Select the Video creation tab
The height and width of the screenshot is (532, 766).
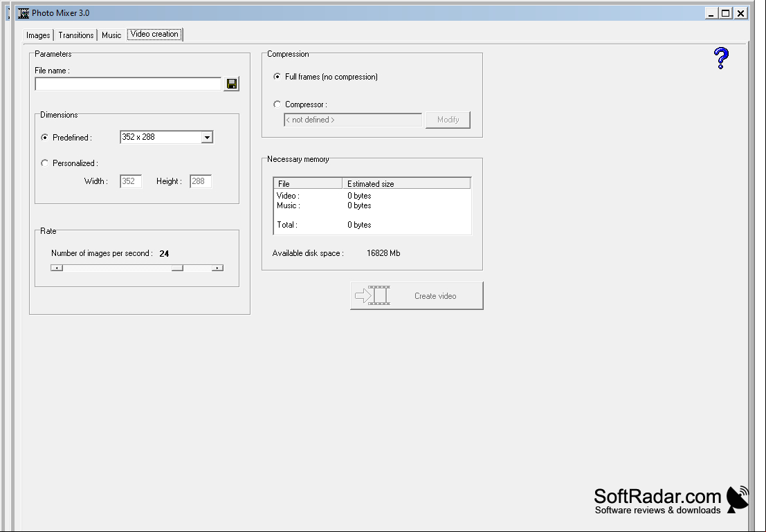pos(154,34)
